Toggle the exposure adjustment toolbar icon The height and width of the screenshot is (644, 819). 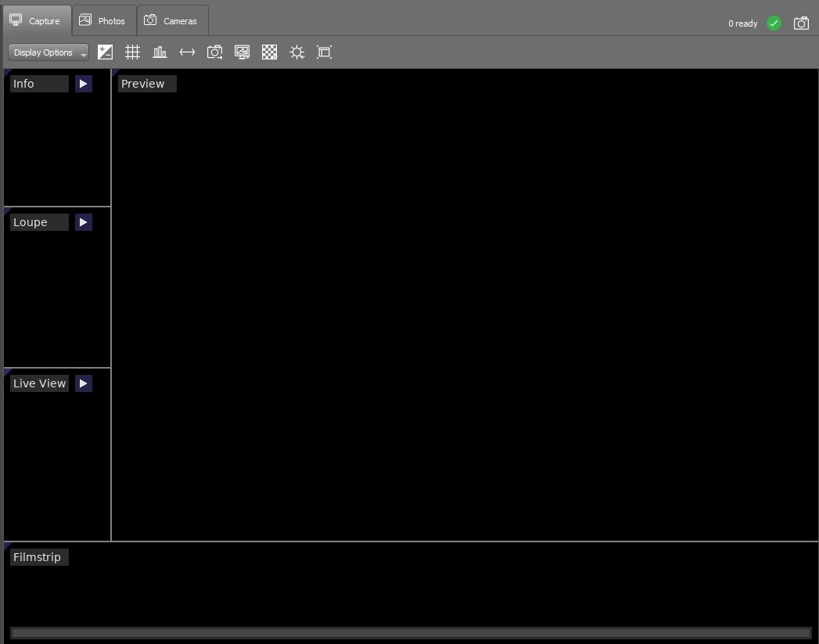[105, 52]
